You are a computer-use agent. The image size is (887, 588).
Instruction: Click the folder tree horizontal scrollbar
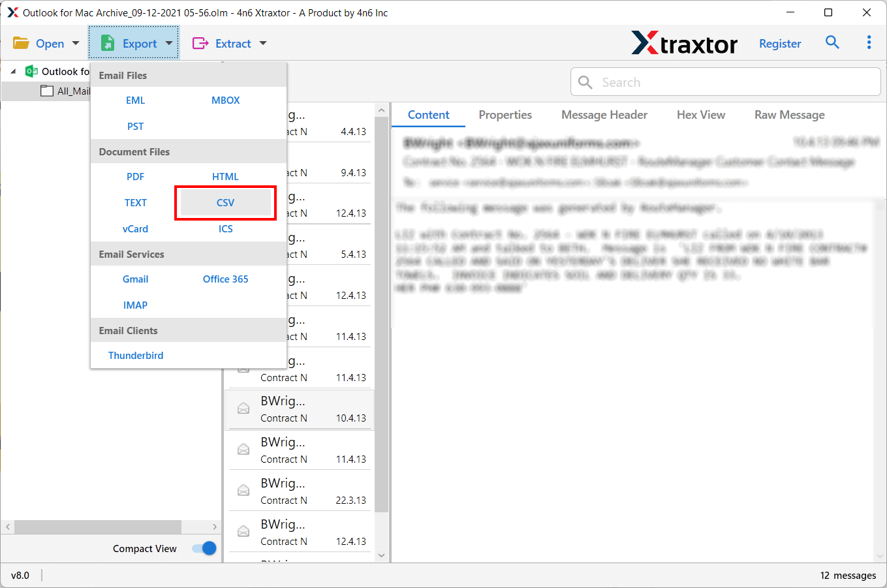[x=98, y=527]
